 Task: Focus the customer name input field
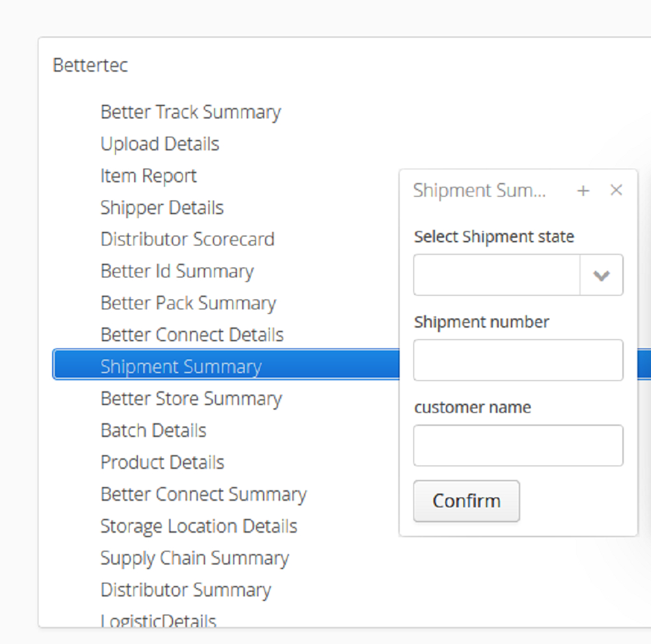tap(518, 446)
